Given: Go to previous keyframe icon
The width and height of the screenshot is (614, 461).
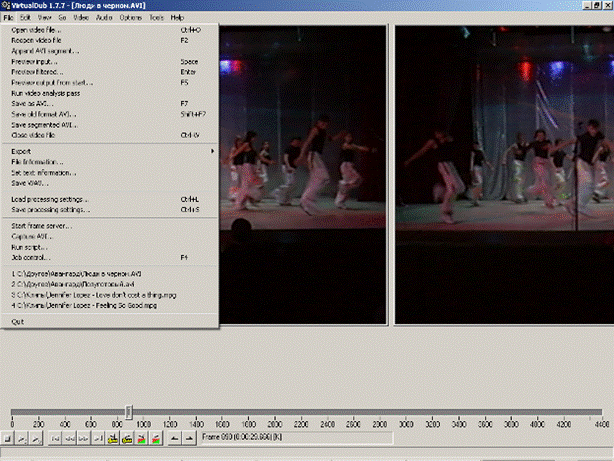Looking at the screenshot, I should coord(114,438).
